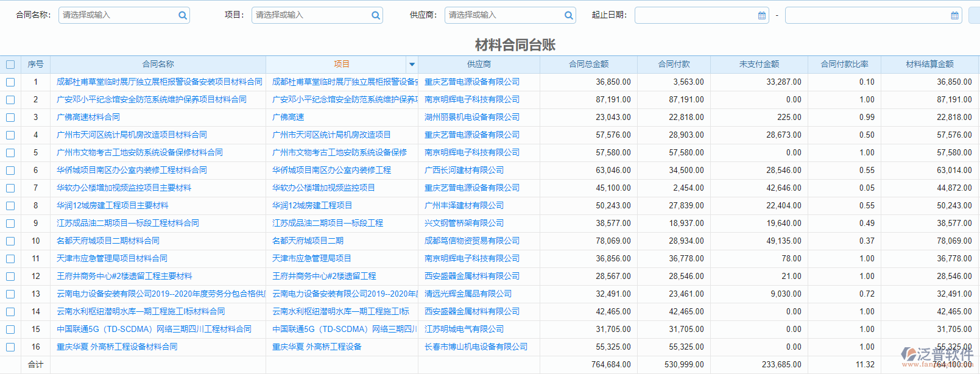The height and width of the screenshot is (374, 980).
Task: Check the row 16 checkbox
Action: (10, 347)
